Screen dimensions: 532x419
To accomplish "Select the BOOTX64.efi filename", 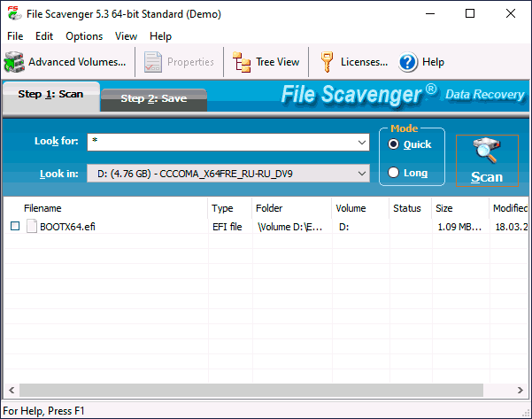I will tap(67, 227).
